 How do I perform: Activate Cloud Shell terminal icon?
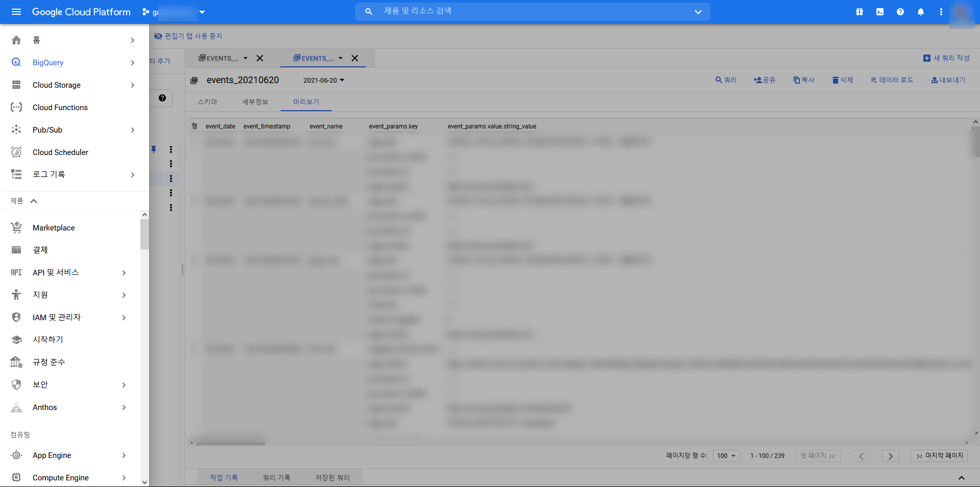pyautogui.click(x=880, y=12)
